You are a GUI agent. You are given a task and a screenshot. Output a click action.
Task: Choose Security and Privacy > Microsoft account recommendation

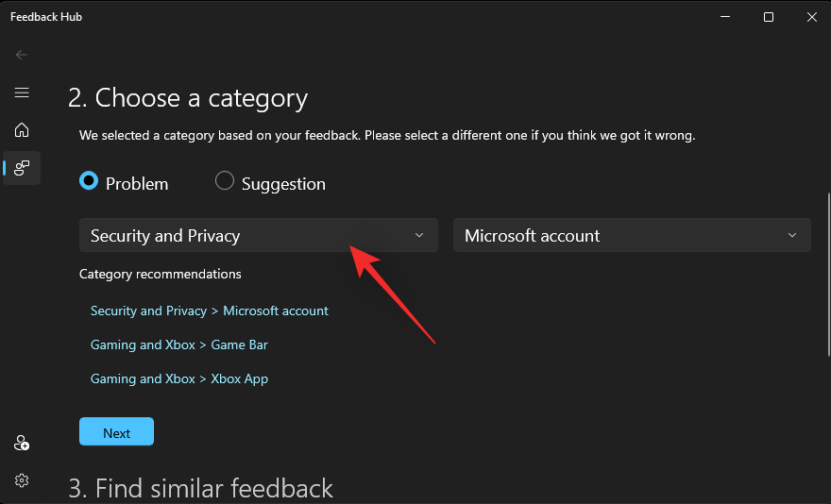coord(210,311)
